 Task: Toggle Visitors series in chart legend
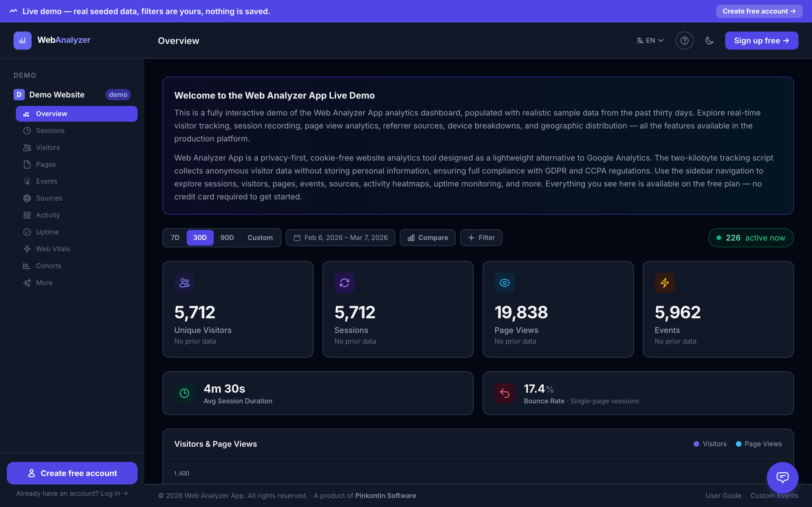point(710,444)
